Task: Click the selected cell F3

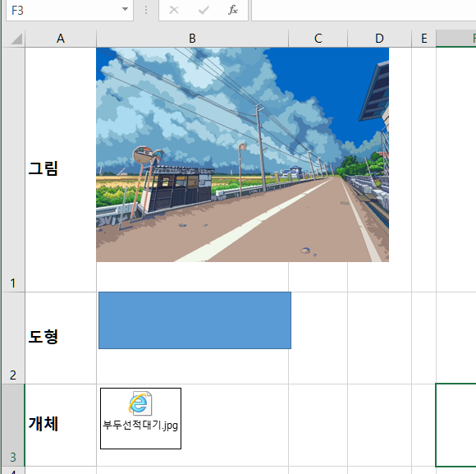Action: pos(456,425)
